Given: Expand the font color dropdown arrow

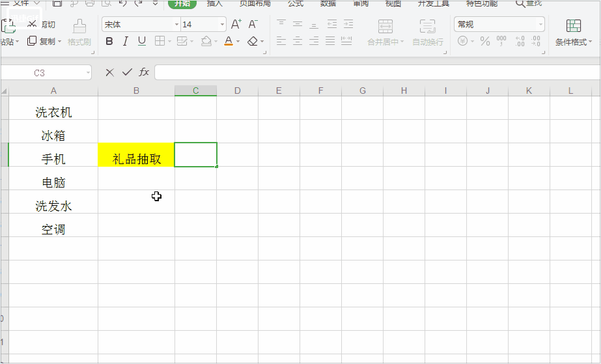Looking at the screenshot, I should click(238, 42).
